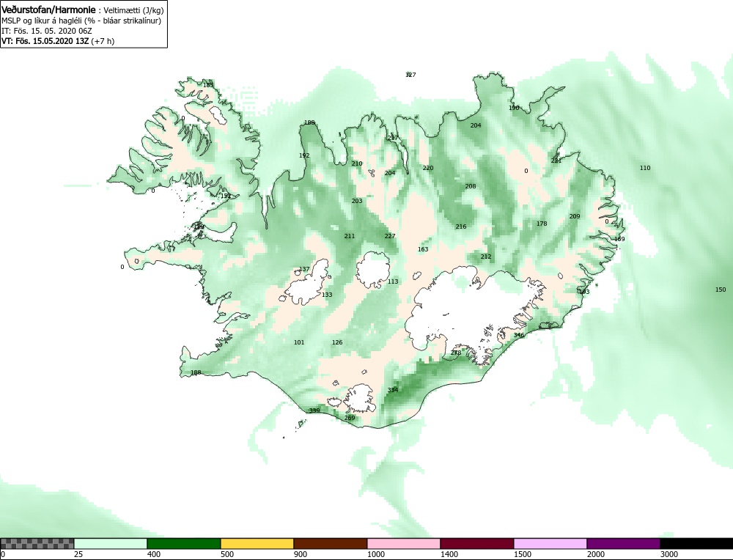Click the dark green 400–500 legend swatch

184,543
